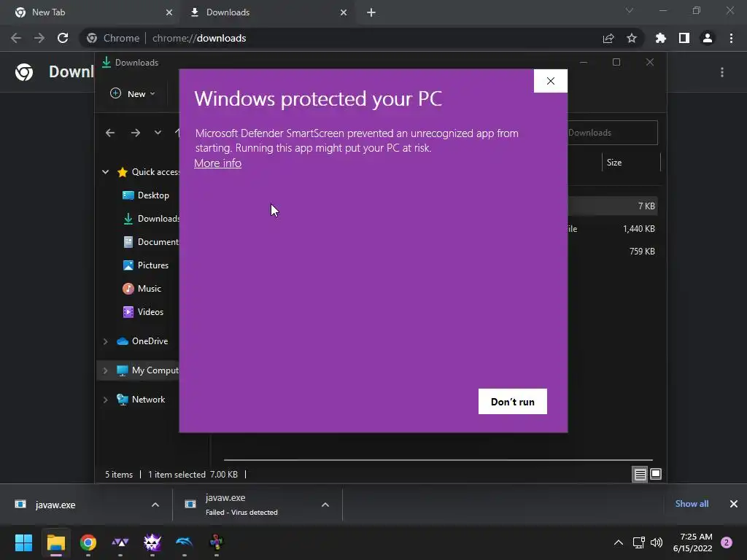Open options chevron for failed javaw.exe
747x560 pixels.
(x=325, y=505)
